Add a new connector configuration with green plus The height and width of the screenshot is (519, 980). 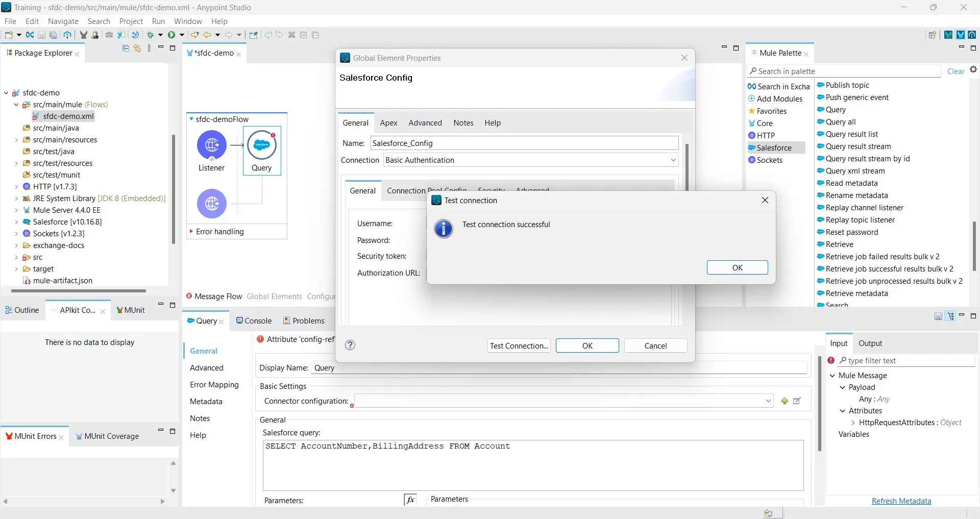[x=785, y=401]
